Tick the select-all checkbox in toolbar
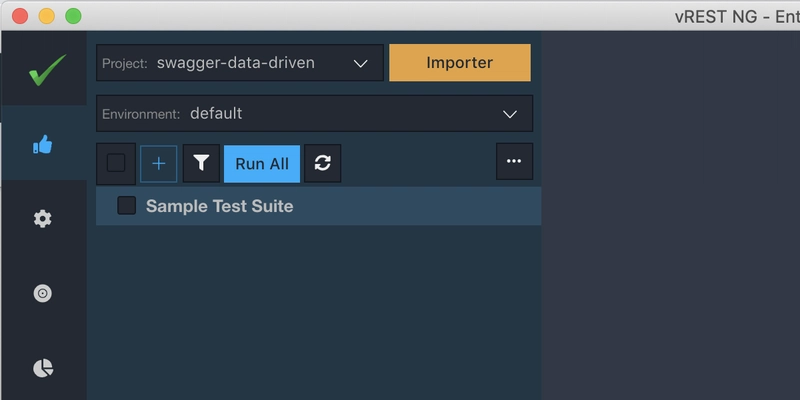 click(116, 163)
